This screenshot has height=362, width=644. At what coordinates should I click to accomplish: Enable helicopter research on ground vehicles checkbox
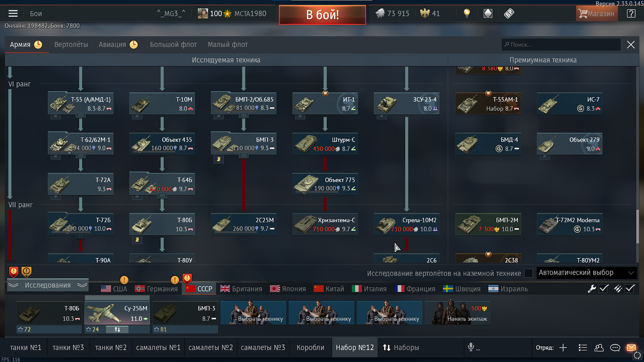(x=529, y=273)
